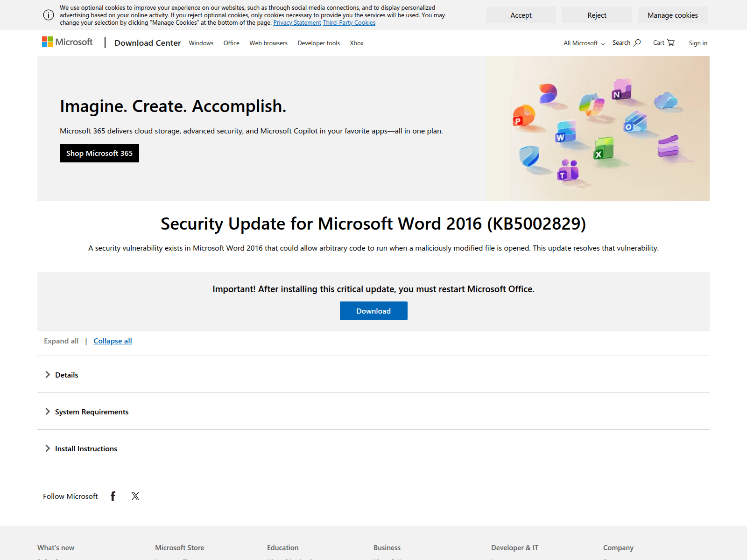Click the 'What's new' footer heading
The height and width of the screenshot is (560, 747).
[x=56, y=547]
